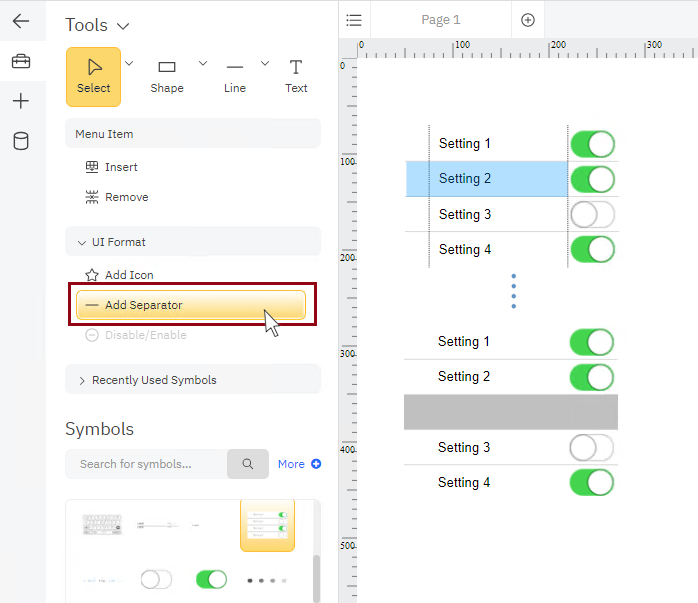Toggle Setting 4 switch in lower list

coord(592,482)
